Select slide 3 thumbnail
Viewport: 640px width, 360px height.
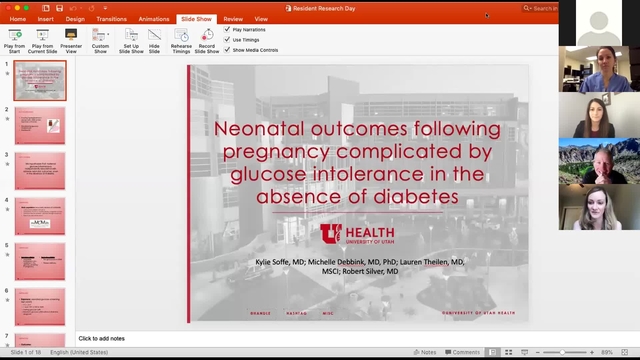coord(40,171)
